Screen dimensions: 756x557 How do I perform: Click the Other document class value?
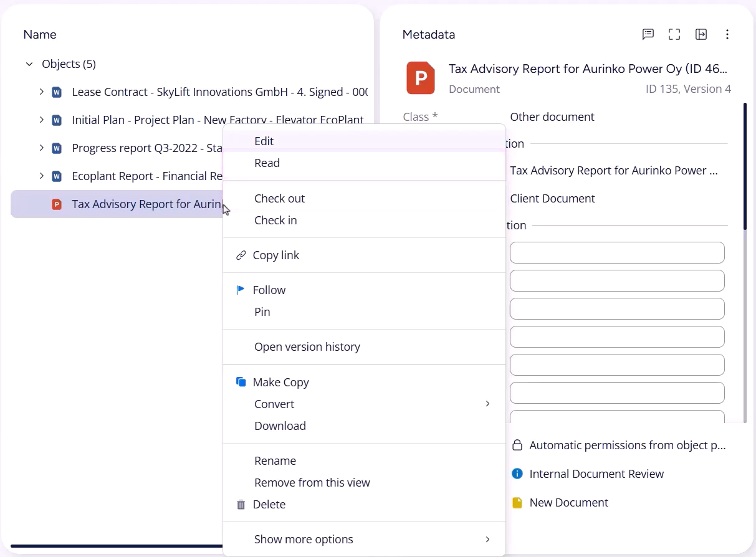552,117
